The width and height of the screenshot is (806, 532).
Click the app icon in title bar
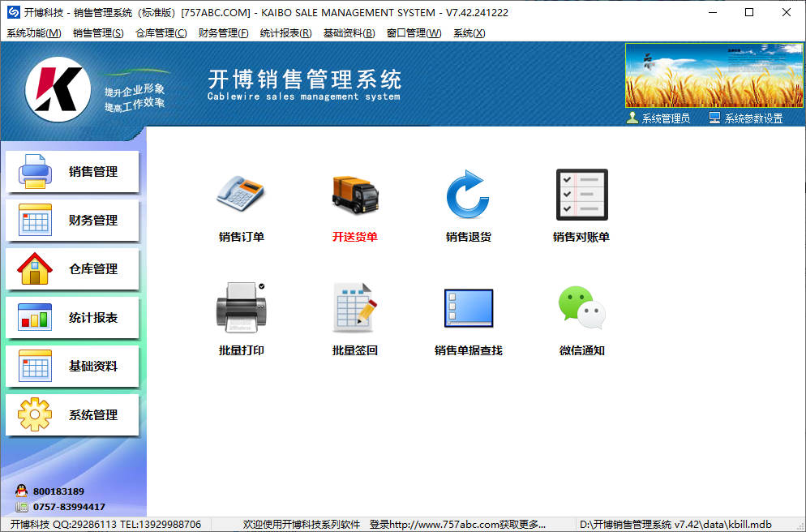(13, 12)
